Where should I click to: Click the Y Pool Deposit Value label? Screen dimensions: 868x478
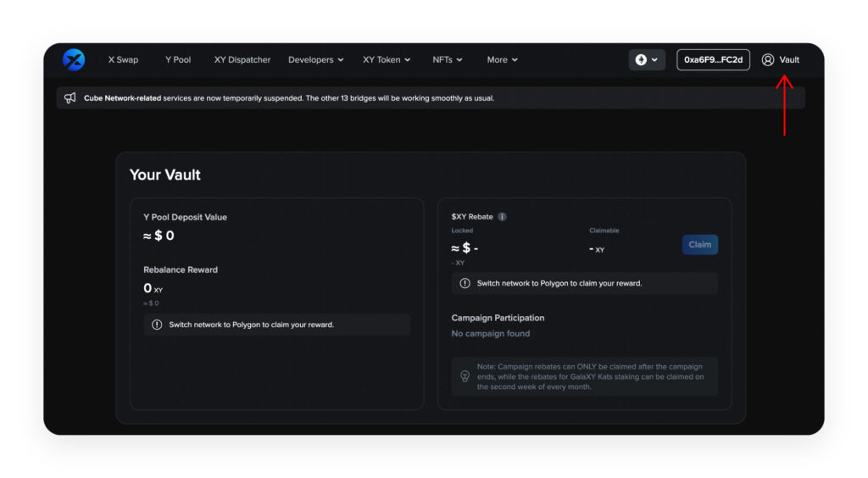point(185,218)
